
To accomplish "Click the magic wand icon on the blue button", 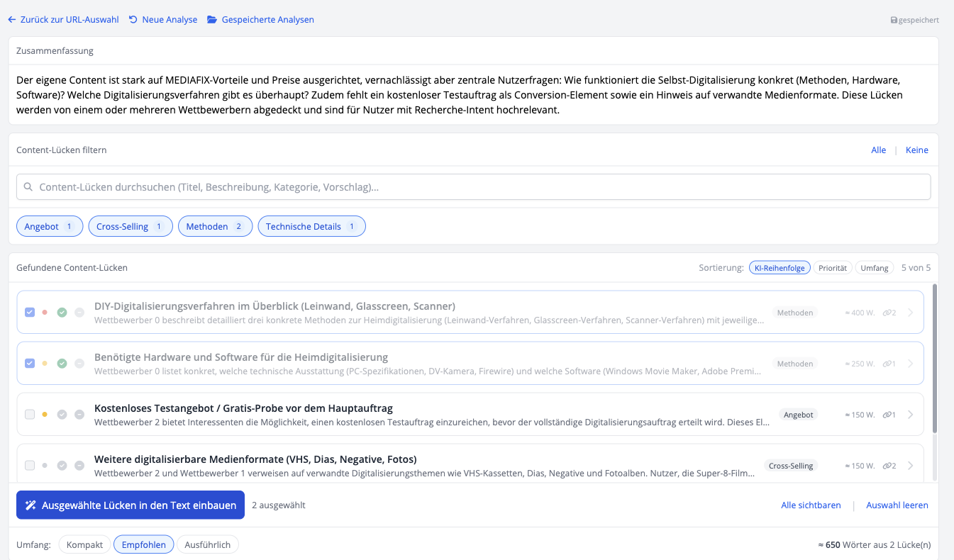I will pyautogui.click(x=30, y=505).
